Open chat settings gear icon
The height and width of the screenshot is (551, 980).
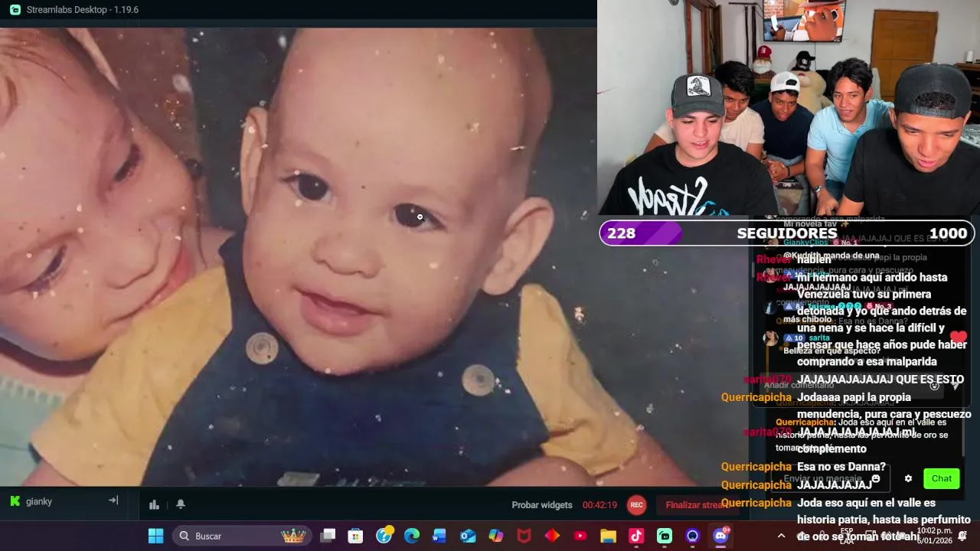coord(908,479)
